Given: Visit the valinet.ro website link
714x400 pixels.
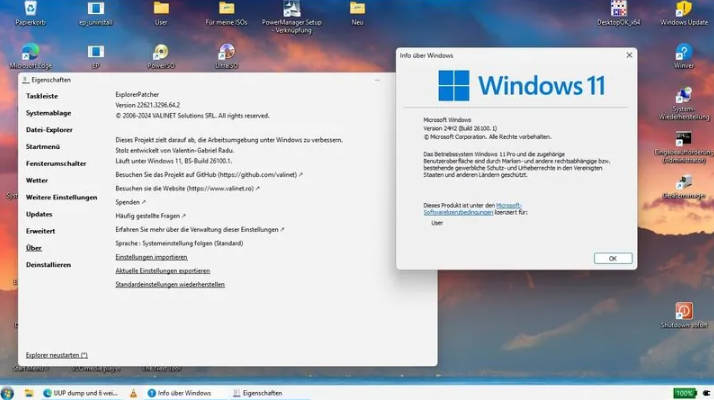Looking at the screenshot, I should click(x=188, y=188).
